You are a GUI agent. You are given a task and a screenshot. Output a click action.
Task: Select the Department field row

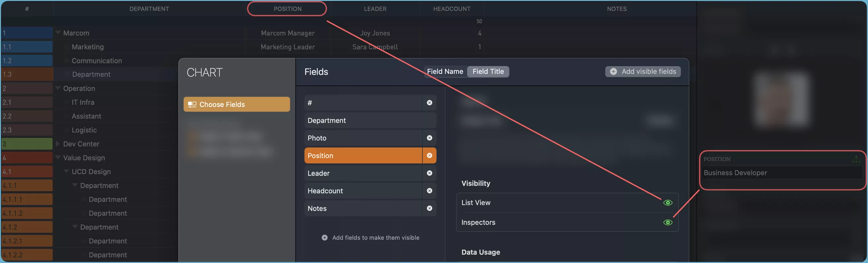pos(370,121)
